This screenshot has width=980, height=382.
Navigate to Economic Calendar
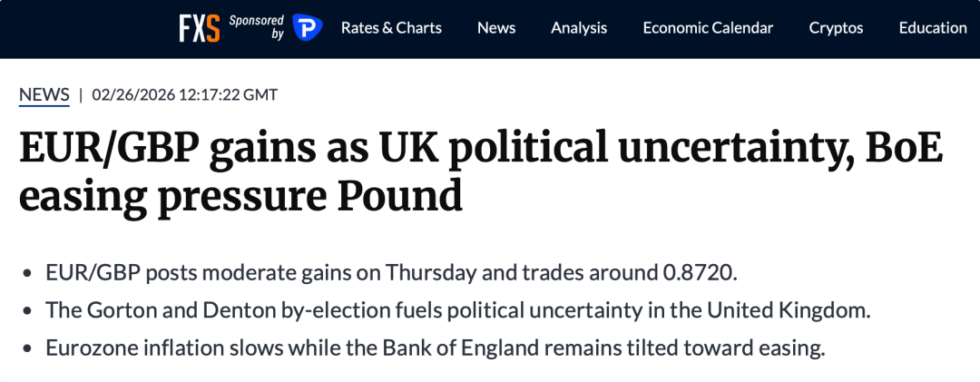[708, 28]
